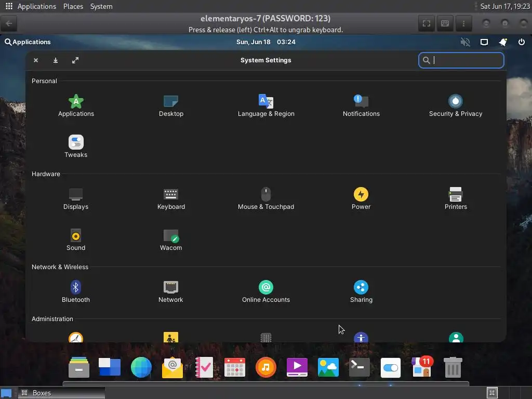Viewport: 532px width, 399px height.
Task: Launch Photos from the dock
Action: pyautogui.click(x=328, y=367)
